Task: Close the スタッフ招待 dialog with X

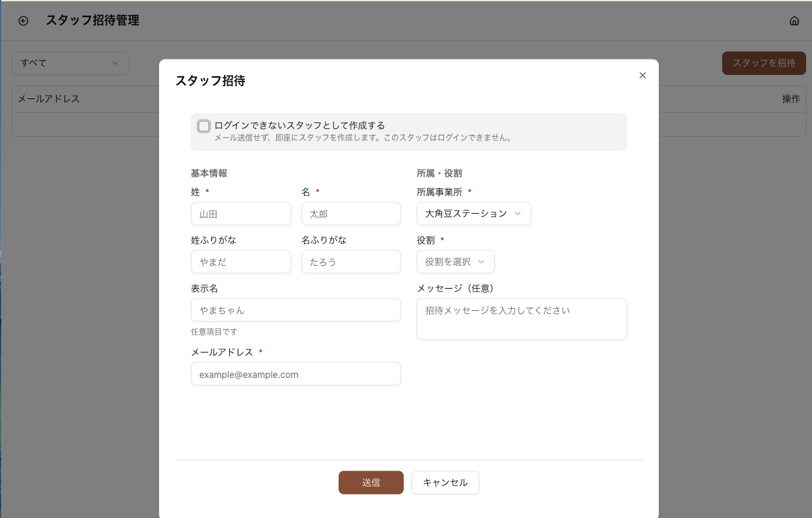Action: [x=642, y=76]
